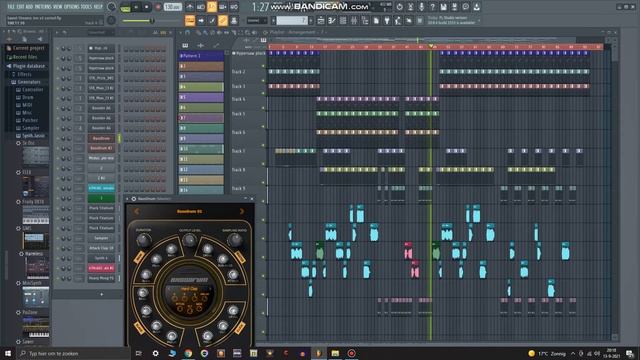Select the 3x Osc plugin thumbnail

click(36, 156)
